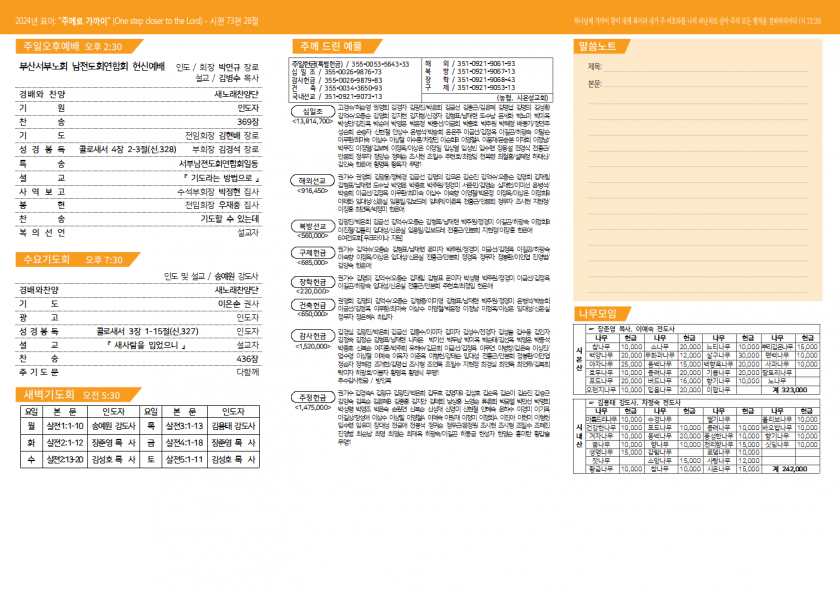Select dawn prayer cell '살전1:1-10'

[65, 426]
